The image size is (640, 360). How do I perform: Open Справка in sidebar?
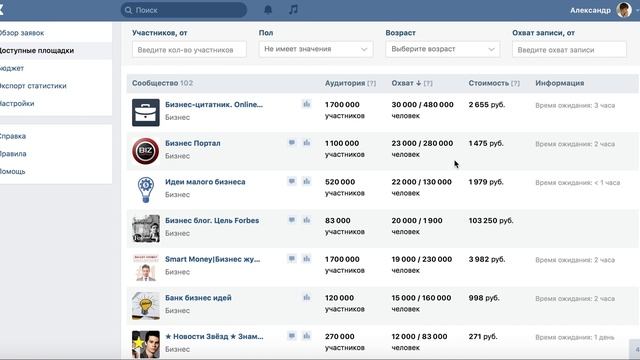click(x=13, y=136)
